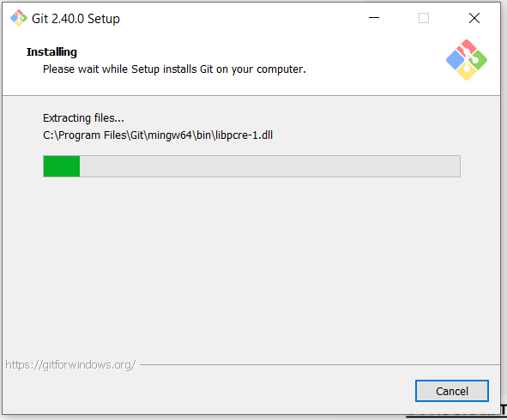Screen dimensions: 507x420
Task: Open the gitforwindows.org link
Action: coord(70,365)
